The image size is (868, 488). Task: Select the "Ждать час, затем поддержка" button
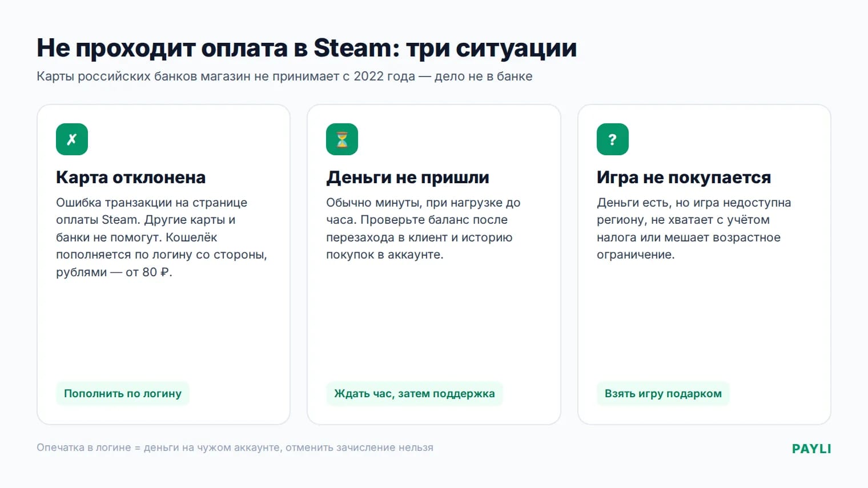(415, 393)
